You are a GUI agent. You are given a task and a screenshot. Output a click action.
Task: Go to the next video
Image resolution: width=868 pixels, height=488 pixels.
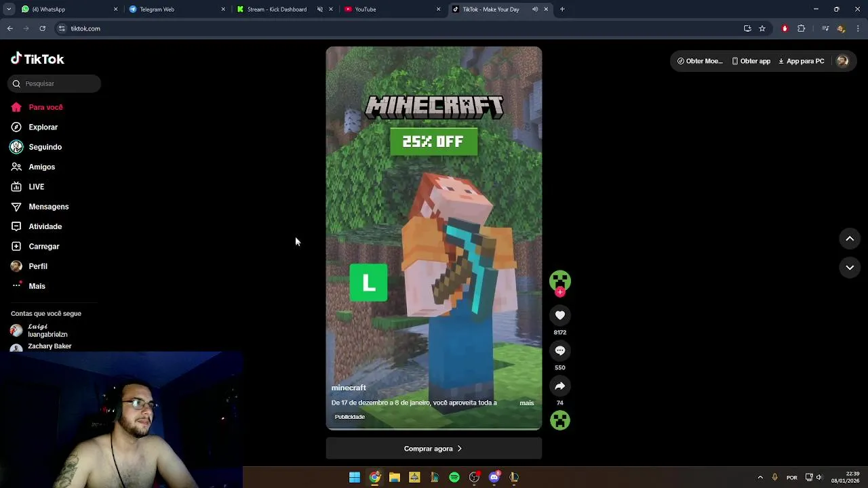(x=850, y=268)
